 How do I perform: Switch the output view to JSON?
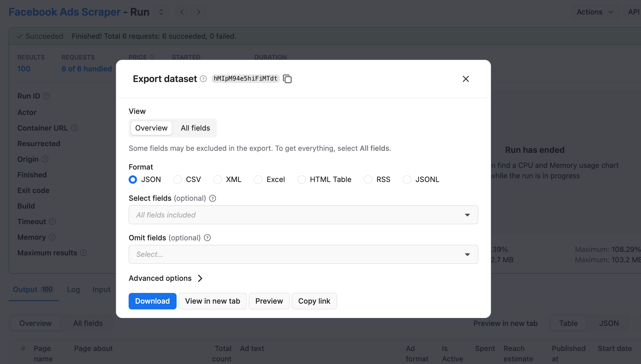609,323
